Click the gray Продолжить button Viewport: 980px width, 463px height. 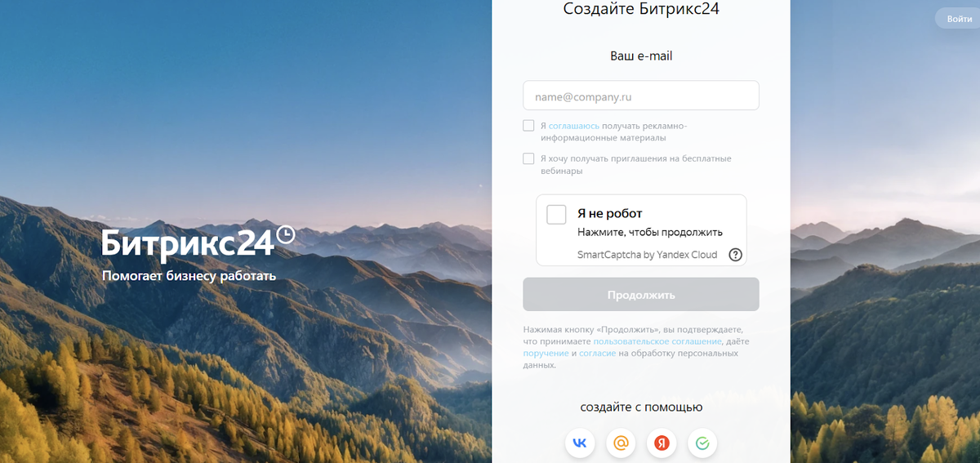click(x=641, y=295)
